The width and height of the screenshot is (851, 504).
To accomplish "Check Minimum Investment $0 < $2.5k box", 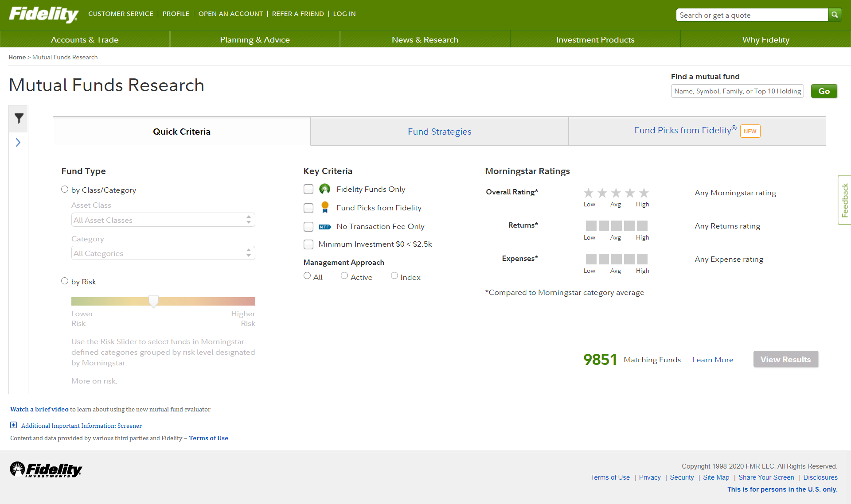I will click(308, 244).
